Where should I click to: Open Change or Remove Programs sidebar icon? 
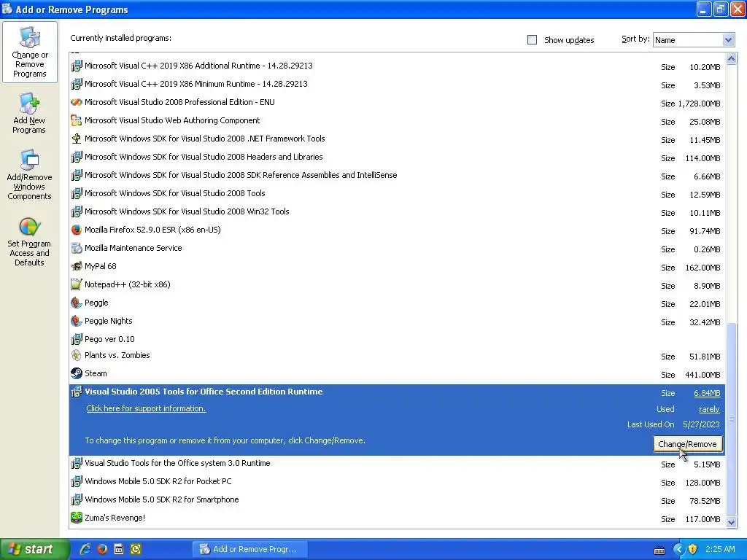(29, 52)
